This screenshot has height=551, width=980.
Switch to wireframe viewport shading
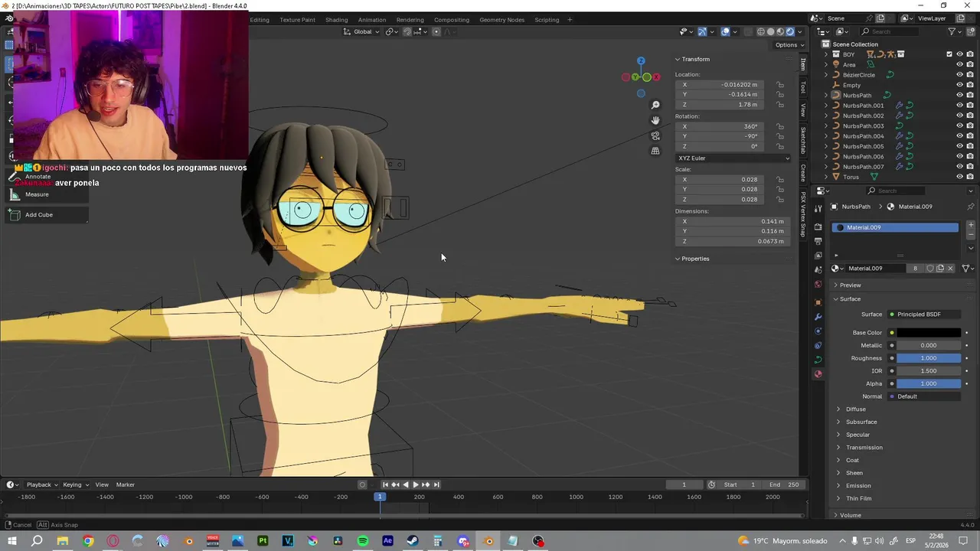761,31
